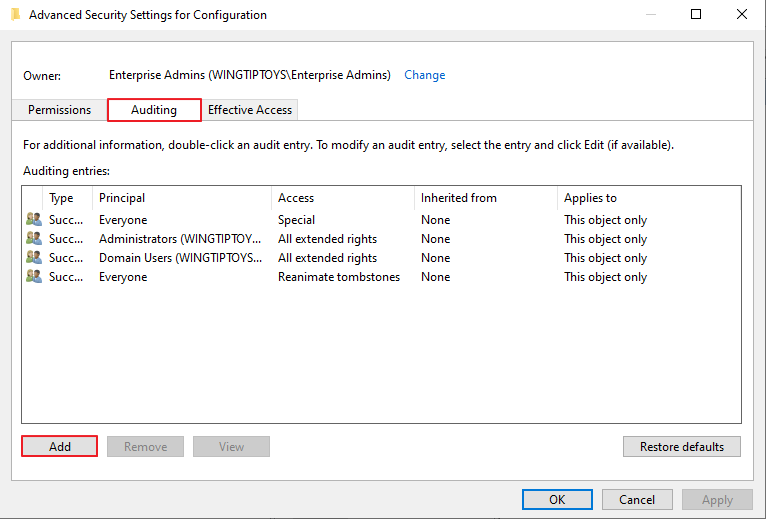Sort by the Applies to column header
This screenshot has height=519, width=766.
pos(649,198)
